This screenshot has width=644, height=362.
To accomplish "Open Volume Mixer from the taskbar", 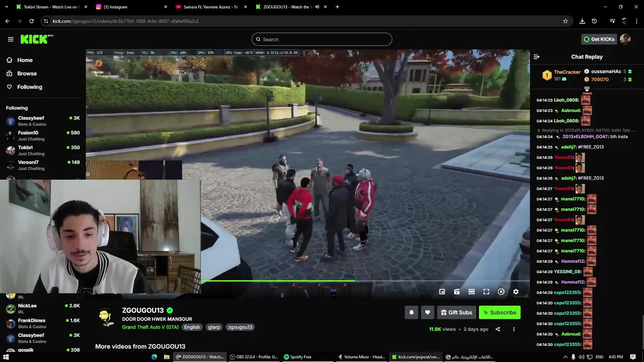I will point(362,357).
